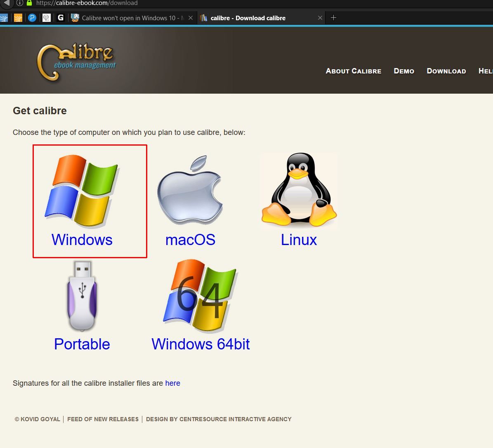
Task: Click the Portable USB drive icon
Action: (82, 296)
